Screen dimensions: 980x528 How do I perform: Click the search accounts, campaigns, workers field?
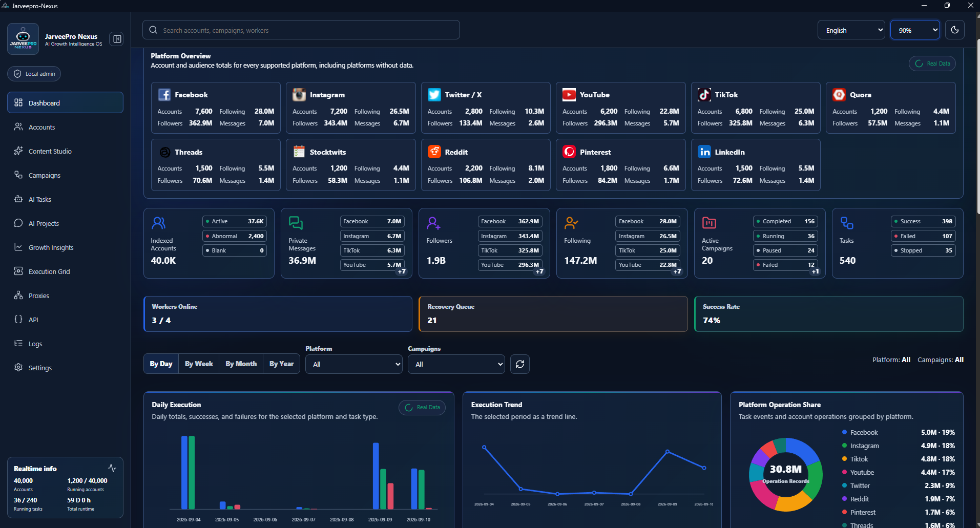coord(301,30)
